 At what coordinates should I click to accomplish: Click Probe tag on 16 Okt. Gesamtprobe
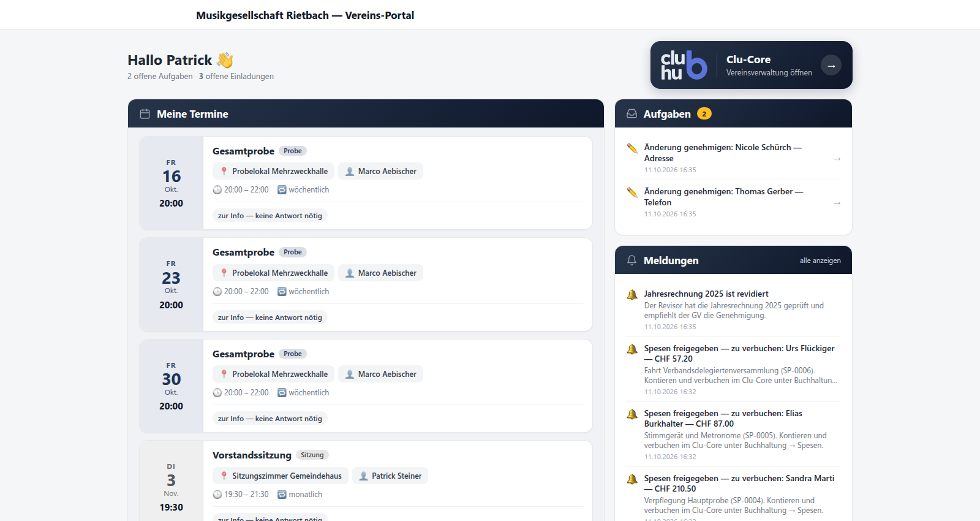pos(293,151)
